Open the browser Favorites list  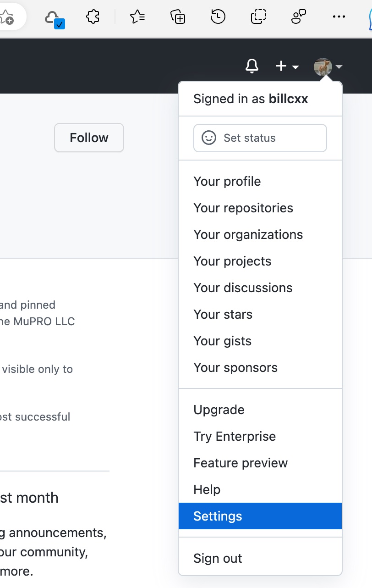click(137, 17)
